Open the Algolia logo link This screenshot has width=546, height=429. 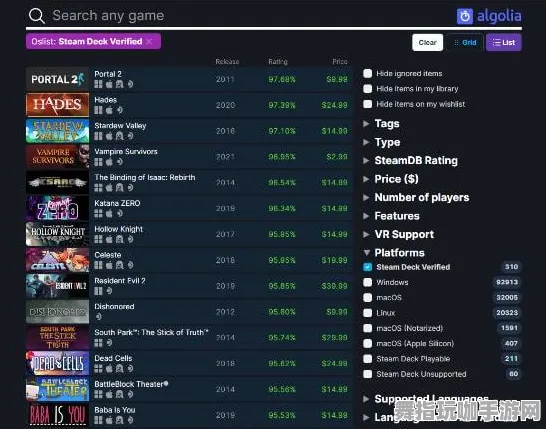(x=489, y=16)
